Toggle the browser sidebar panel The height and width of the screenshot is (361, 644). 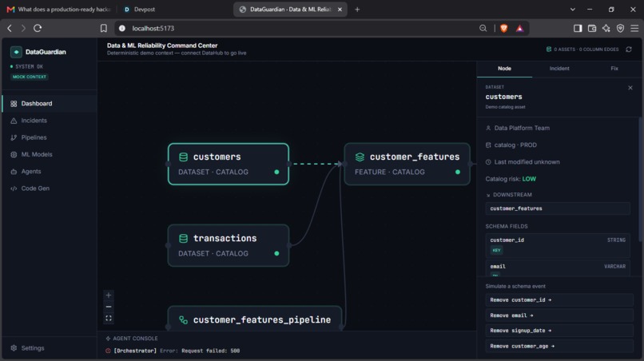[x=578, y=28]
